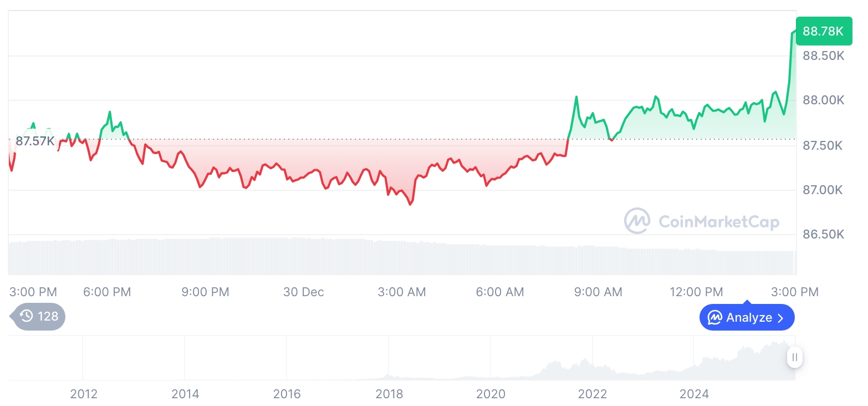Open the 128 history count badge
This screenshot has width=868, height=406.
tap(39, 316)
